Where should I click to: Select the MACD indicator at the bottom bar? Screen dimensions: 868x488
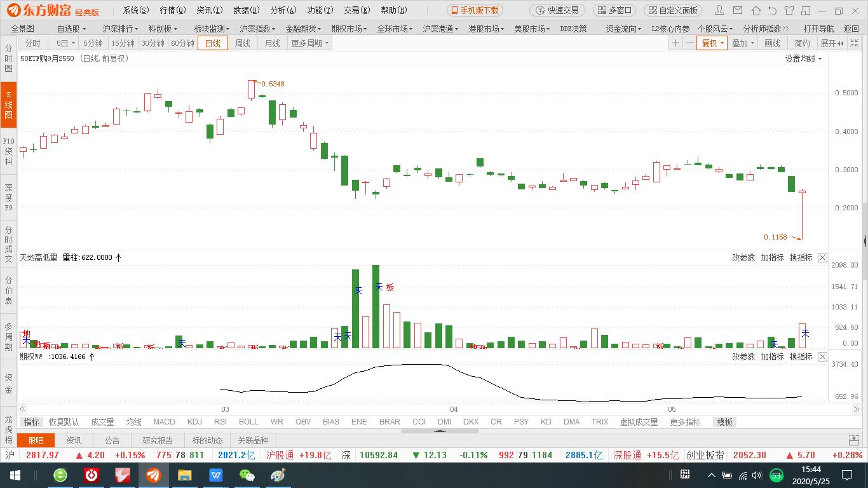click(164, 421)
